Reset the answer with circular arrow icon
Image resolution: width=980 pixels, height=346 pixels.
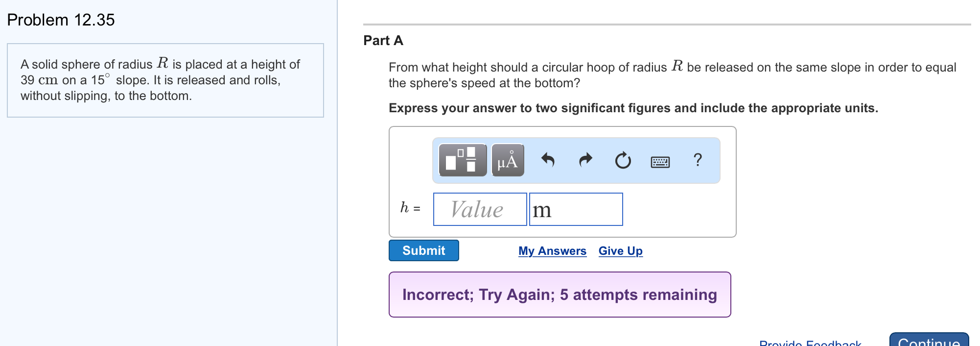(623, 160)
